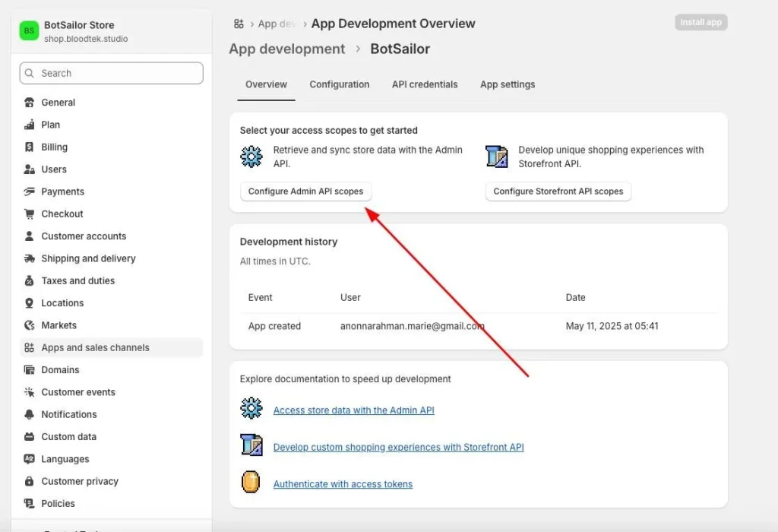Click the Payments card icon

tap(30, 192)
